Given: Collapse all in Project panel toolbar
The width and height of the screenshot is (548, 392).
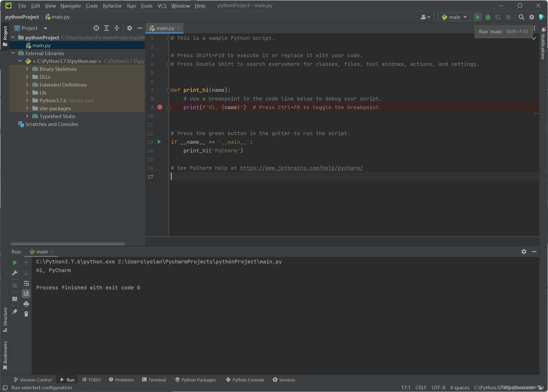Looking at the screenshot, I should click(117, 28).
